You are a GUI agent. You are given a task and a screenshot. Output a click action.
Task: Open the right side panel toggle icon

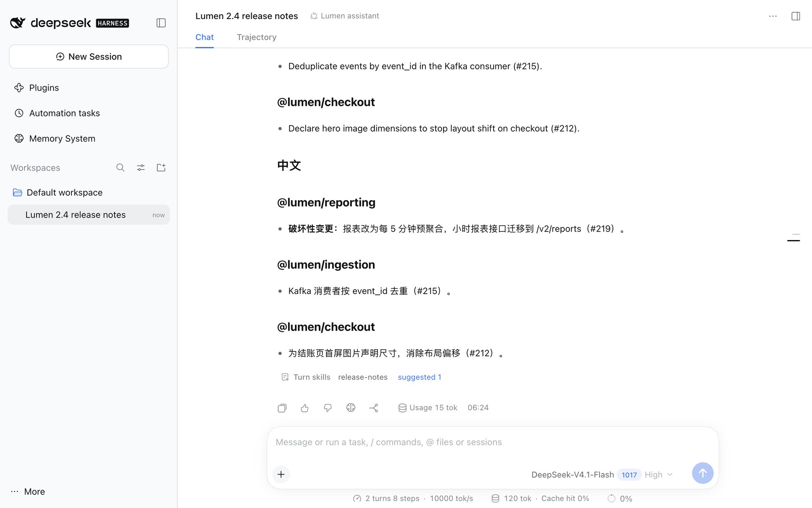[796, 16]
